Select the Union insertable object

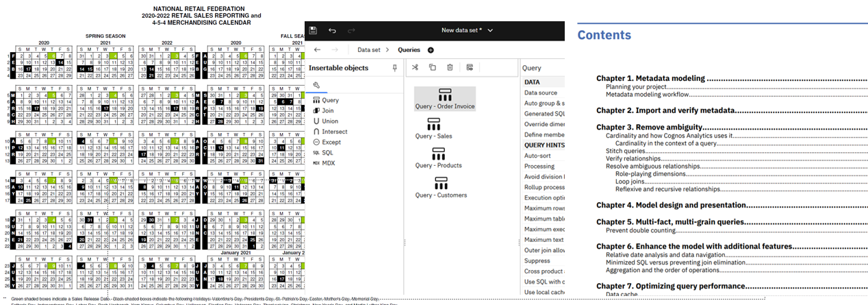(x=330, y=121)
